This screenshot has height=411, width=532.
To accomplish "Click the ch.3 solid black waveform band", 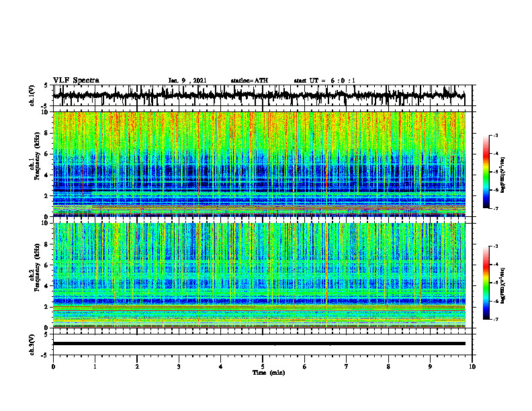I will (x=259, y=344).
